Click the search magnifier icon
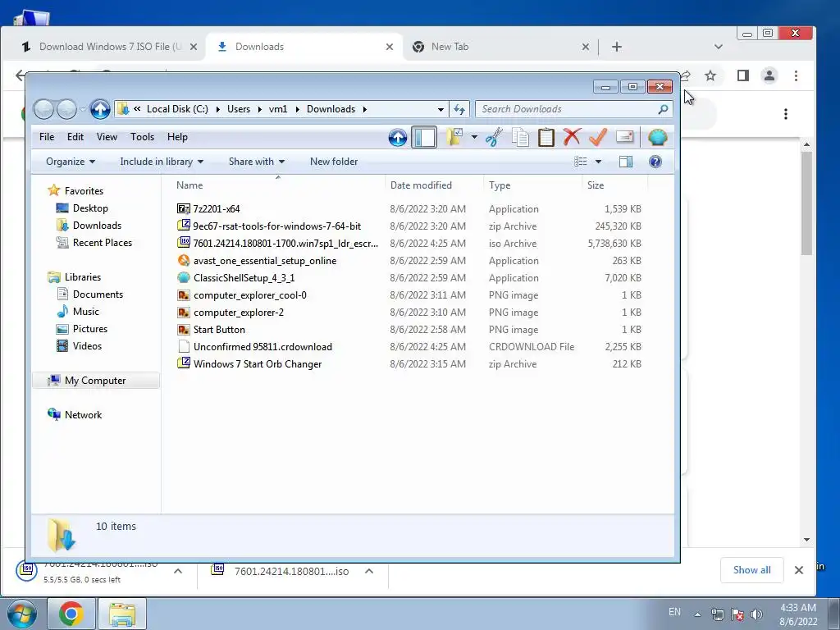 (663, 109)
